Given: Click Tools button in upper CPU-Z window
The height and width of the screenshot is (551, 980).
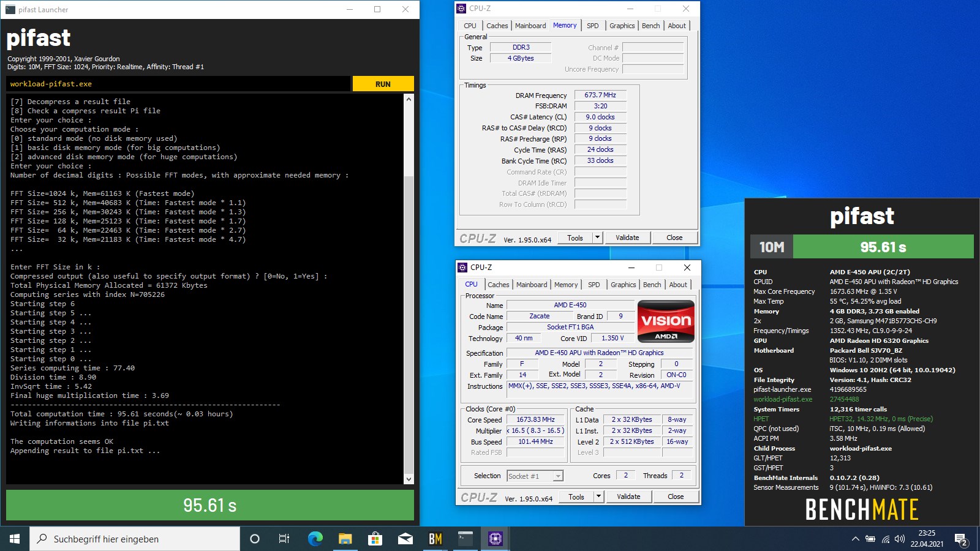Looking at the screenshot, I should (x=575, y=238).
